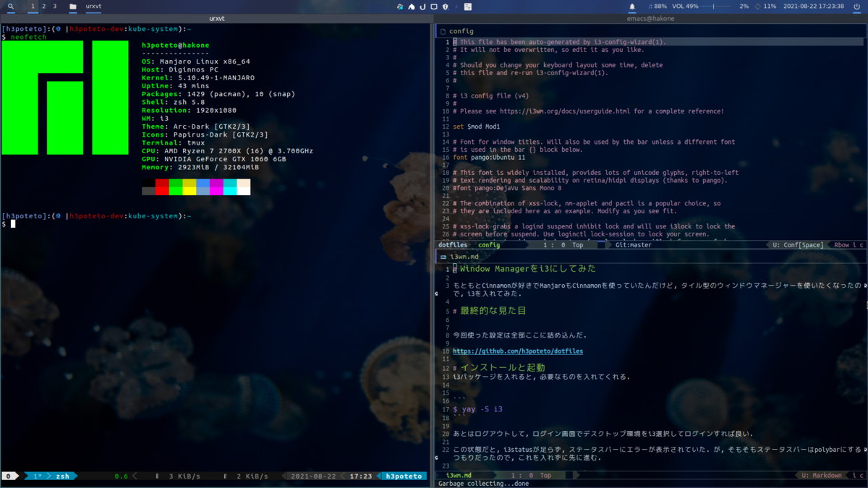Click the dotfiles project name in modeline

pyautogui.click(x=453, y=245)
